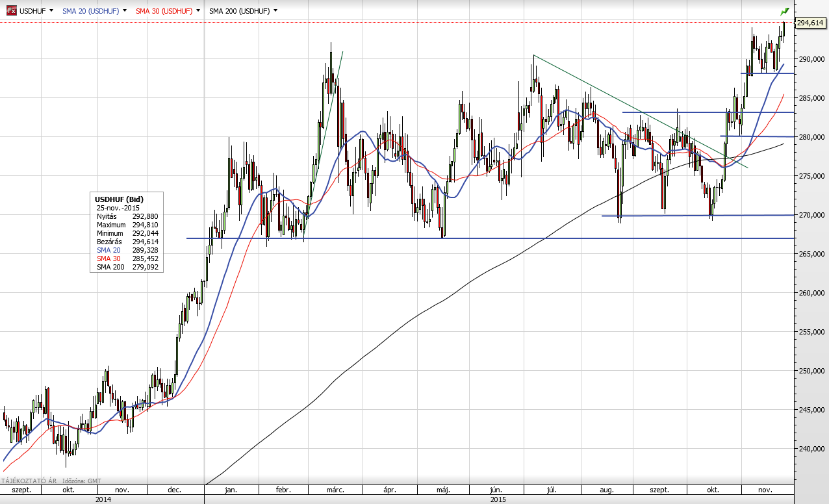
Task: Open the SMA 200 (USDHUF) dropdown arrow
Action: pyautogui.click(x=275, y=10)
